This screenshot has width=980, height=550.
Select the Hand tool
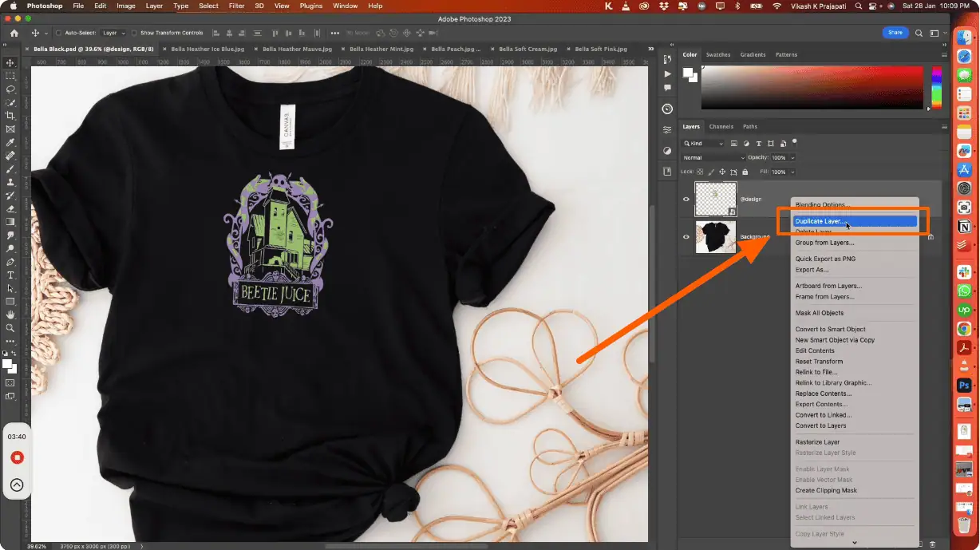[10, 315]
